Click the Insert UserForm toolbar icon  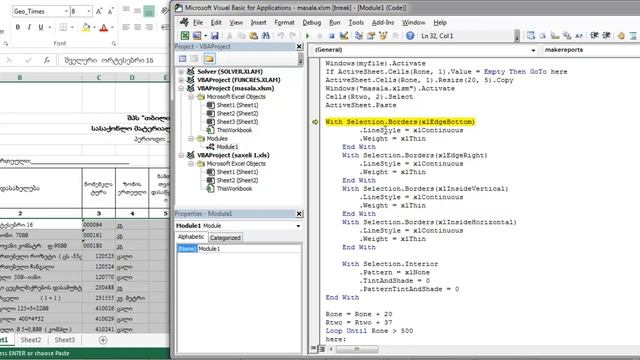click(x=197, y=36)
